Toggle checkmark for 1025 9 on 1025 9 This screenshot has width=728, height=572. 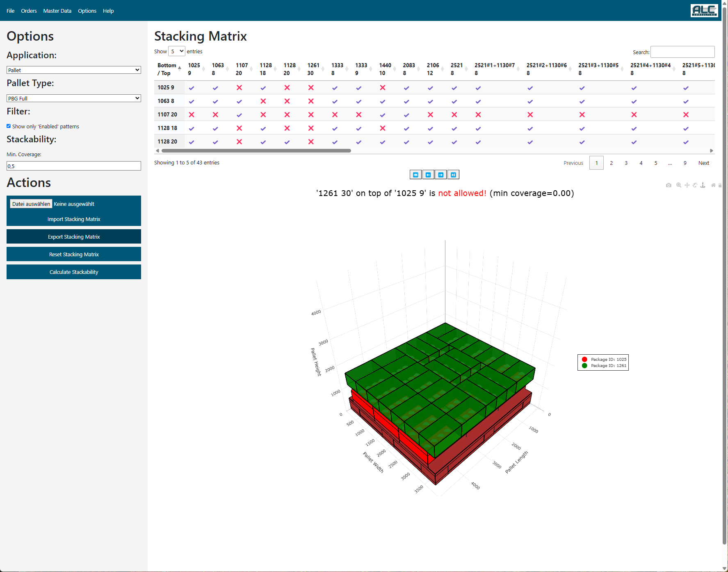(x=192, y=88)
